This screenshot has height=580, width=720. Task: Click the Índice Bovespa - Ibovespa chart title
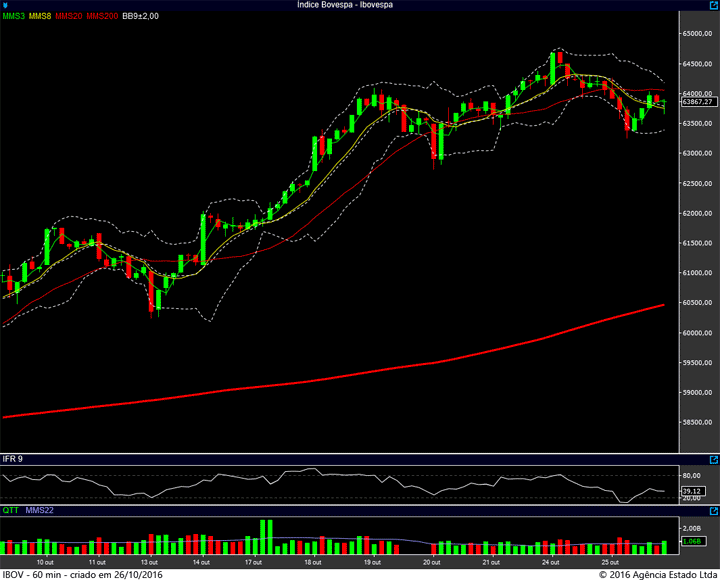click(345, 5)
